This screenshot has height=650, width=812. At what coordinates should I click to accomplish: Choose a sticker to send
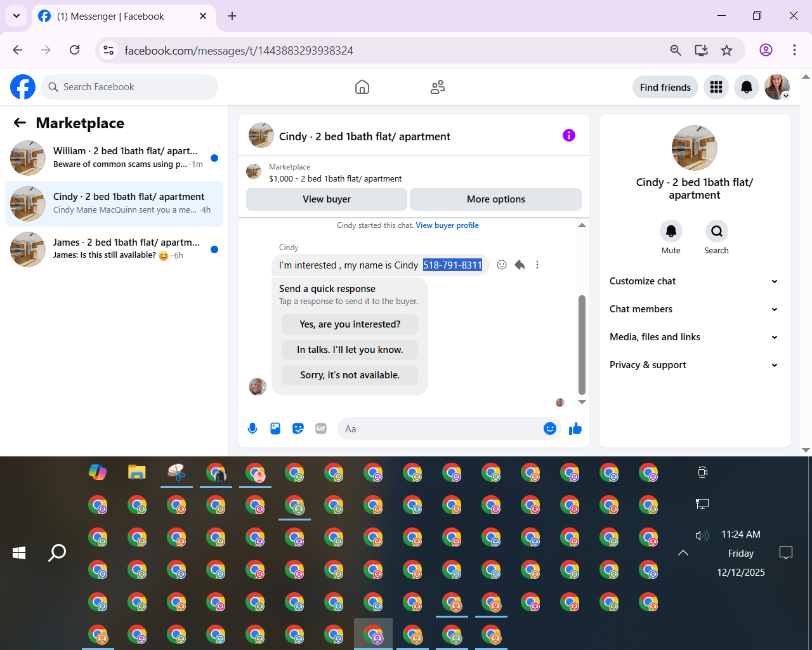[x=298, y=428]
